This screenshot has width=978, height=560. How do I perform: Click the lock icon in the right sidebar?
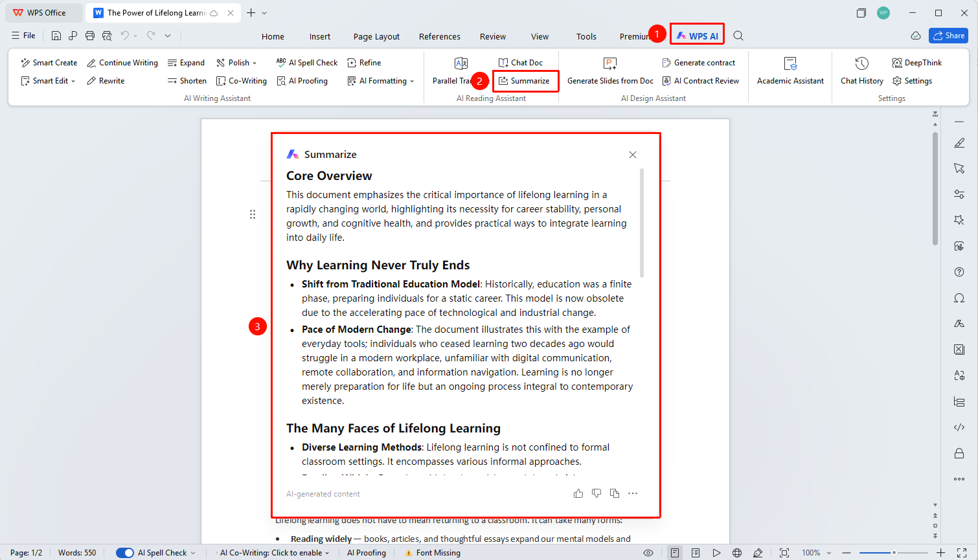click(959, 453)
